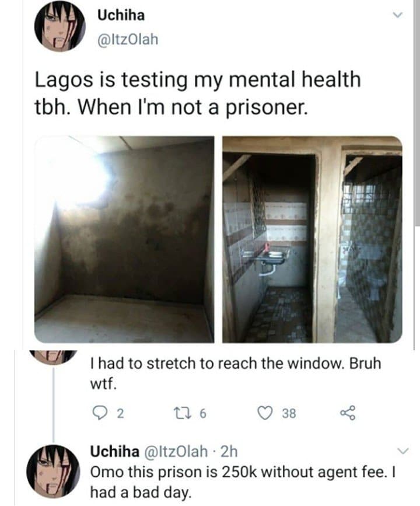
Task: Open the 'I had to stretch' reply text
Action: click(x=236, y=374)
